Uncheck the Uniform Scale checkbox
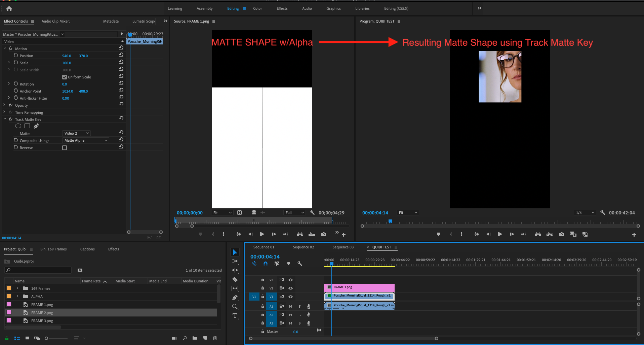 [x=64, y=77]
